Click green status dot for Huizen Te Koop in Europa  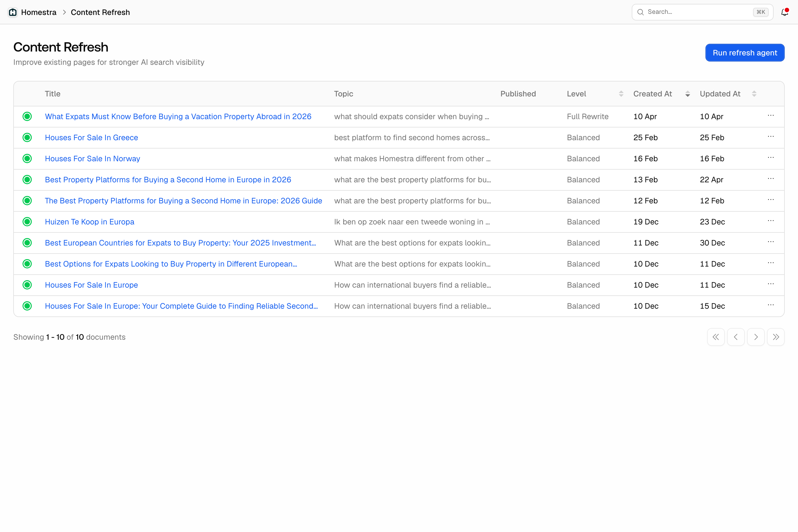(x=27, y=222)
